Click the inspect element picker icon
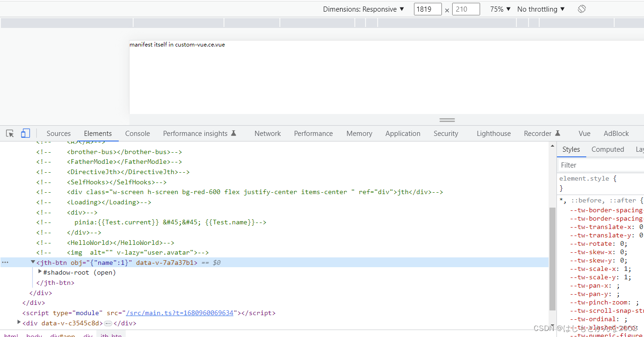The width and height of the screenshot is (644, 337). [9, 133]
